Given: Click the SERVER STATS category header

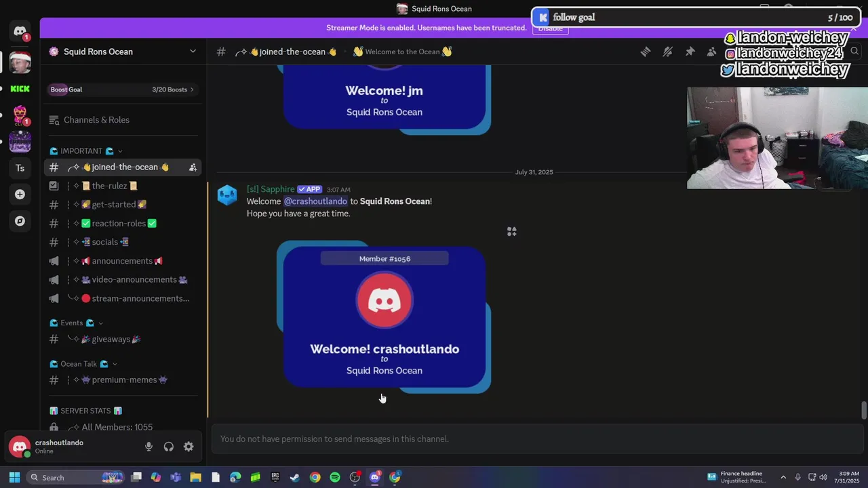Looking at the screenshot, I should tap(85, 411).
